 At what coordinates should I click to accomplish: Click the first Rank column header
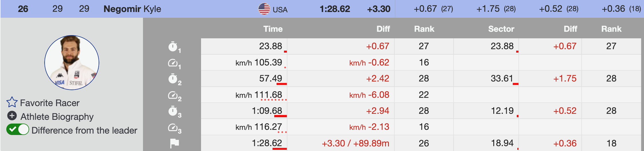[x=424, y=29]
